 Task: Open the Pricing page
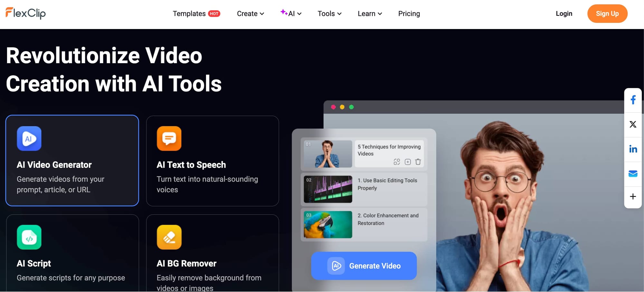(x=409, y=14)
